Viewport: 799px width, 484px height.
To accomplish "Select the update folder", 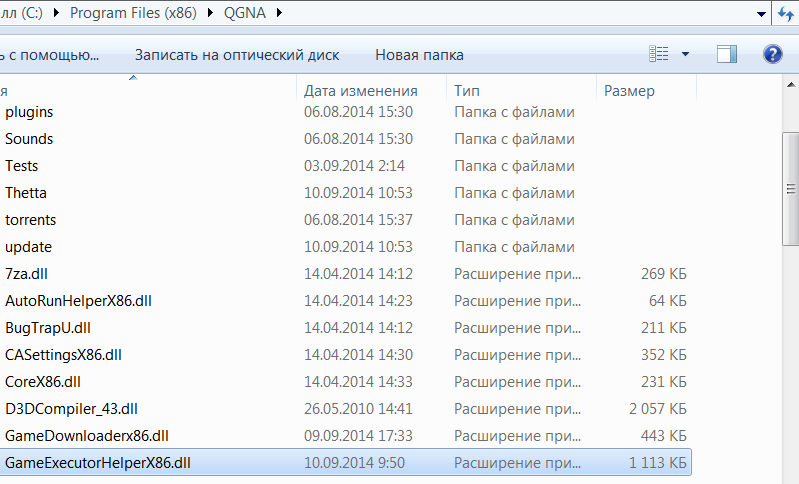I will tap(29, 247).
